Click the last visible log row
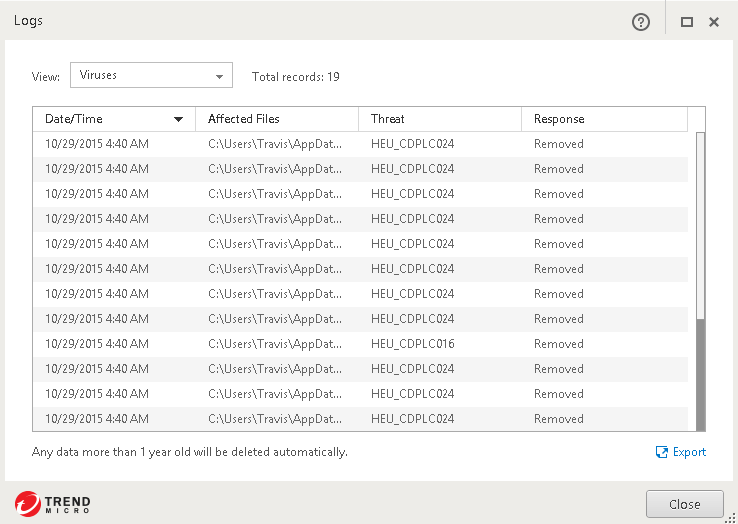 [x=360, y=419]
